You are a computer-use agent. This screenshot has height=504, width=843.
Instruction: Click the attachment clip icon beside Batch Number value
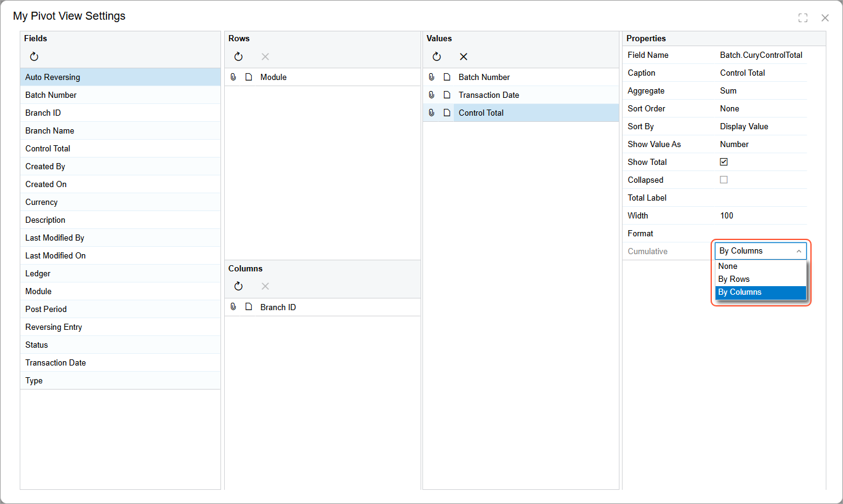432,77
